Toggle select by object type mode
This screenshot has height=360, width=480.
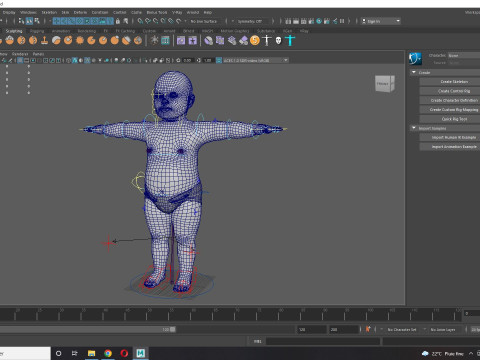click(29, 21)
